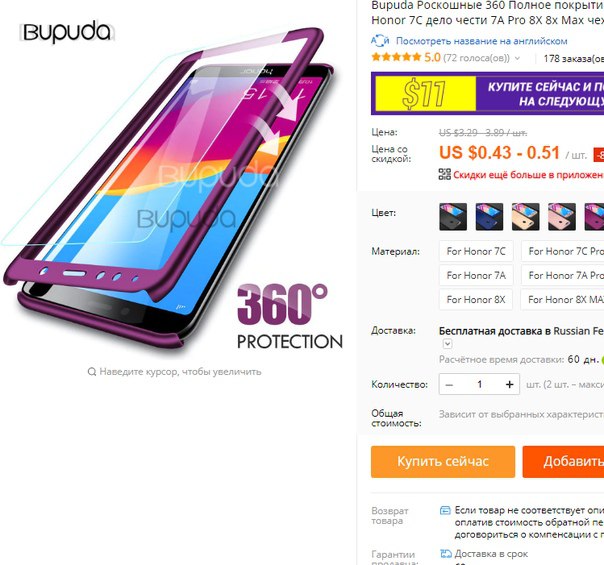Select the For Honor 7A option

(476, 275)
